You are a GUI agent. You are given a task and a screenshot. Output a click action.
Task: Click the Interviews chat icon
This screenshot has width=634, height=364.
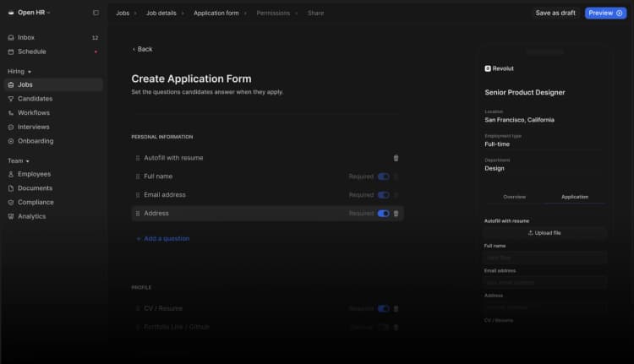tap(11, 128)
